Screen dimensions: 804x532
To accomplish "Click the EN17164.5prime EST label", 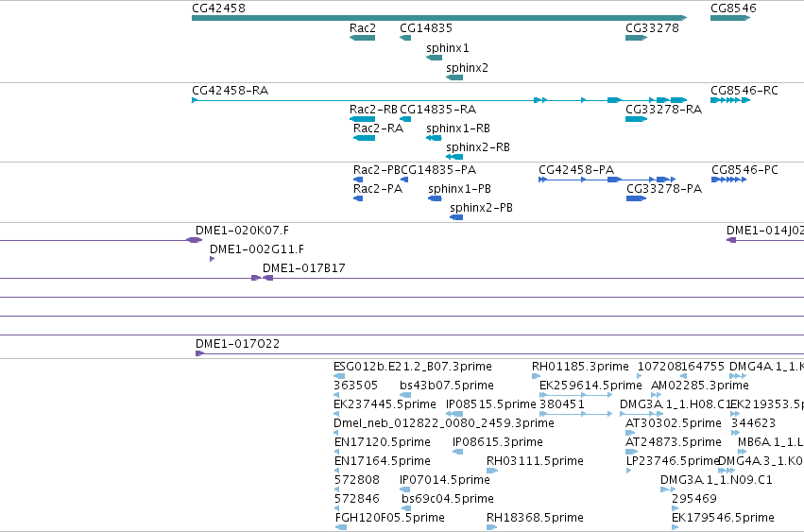I will pos(383,462).
